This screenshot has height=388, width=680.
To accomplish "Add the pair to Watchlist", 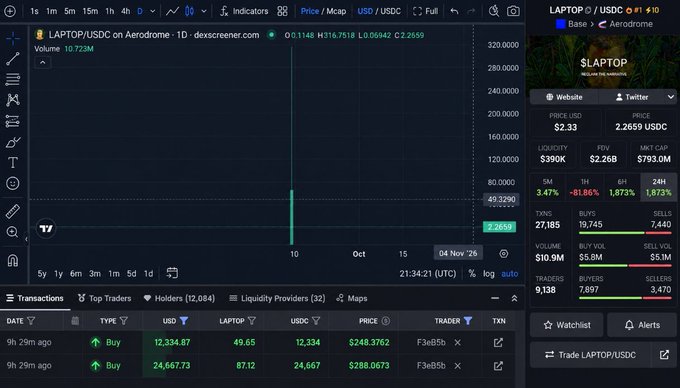I will pos(567,325).
